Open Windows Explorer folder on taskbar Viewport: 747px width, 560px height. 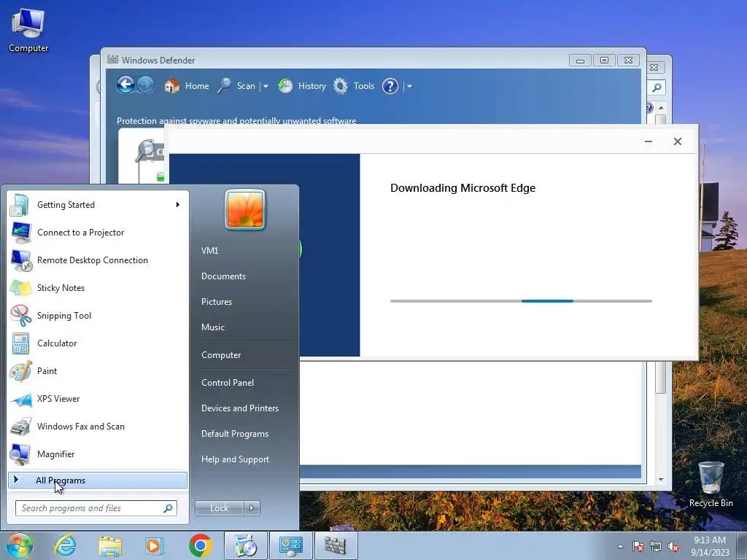tap(111, 545)
